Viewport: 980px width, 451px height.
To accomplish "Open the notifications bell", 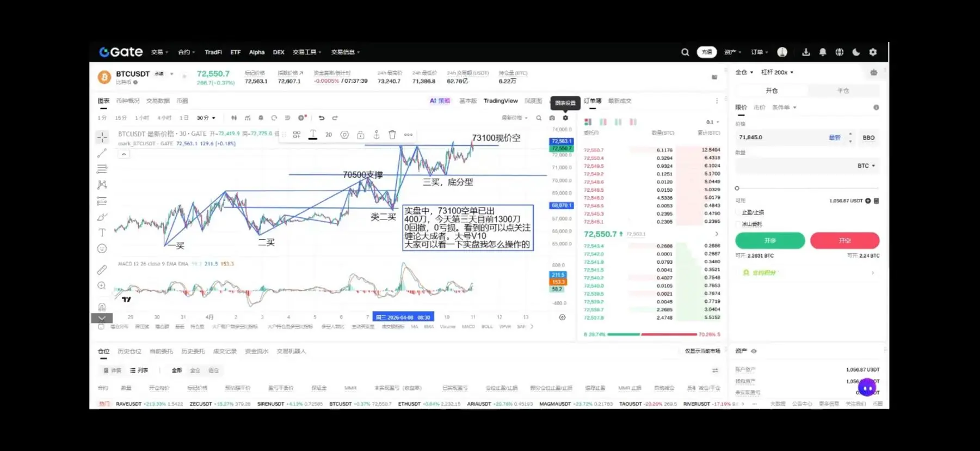I will [x=823, y=52].
